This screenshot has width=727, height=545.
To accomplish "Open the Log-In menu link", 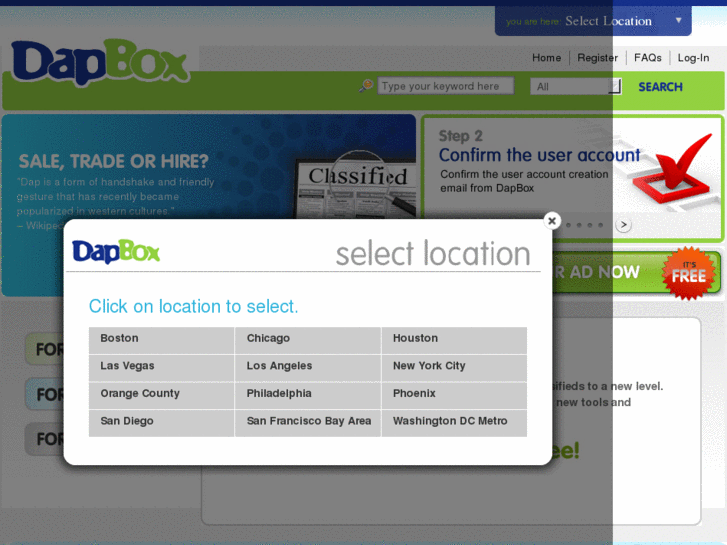I will click(x=693, y=58).
